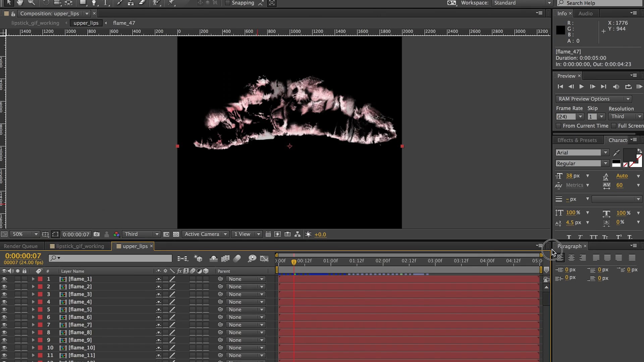The height and width of the screenshot is (362, 644).
Task: Expand the flame_3 layer properties
Action: click(33, 294)
